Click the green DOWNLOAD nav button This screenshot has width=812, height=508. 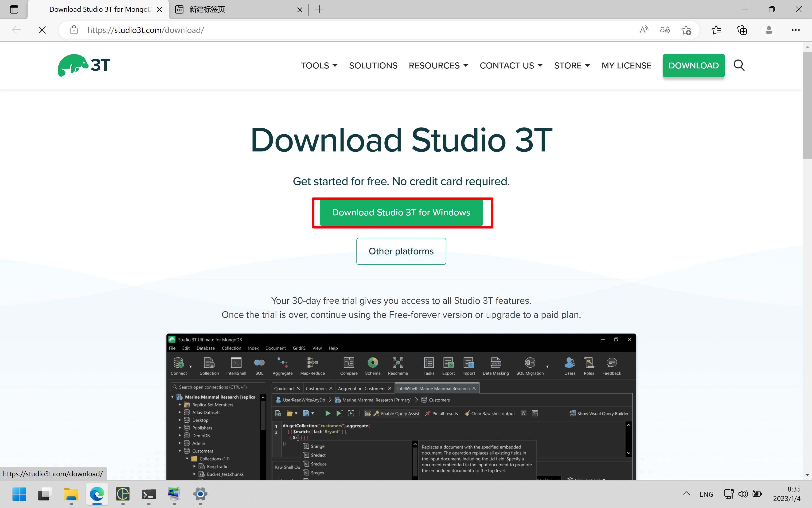(694, 66)
